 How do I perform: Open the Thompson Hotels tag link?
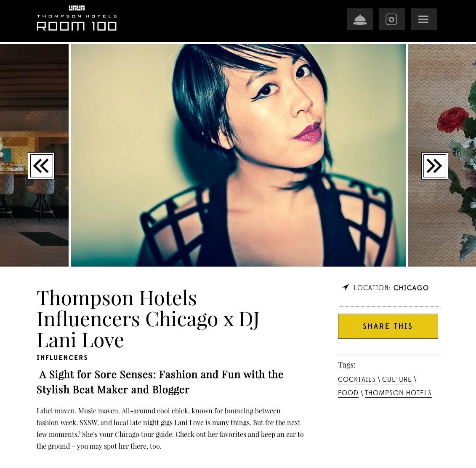click(x=398, y=393)
